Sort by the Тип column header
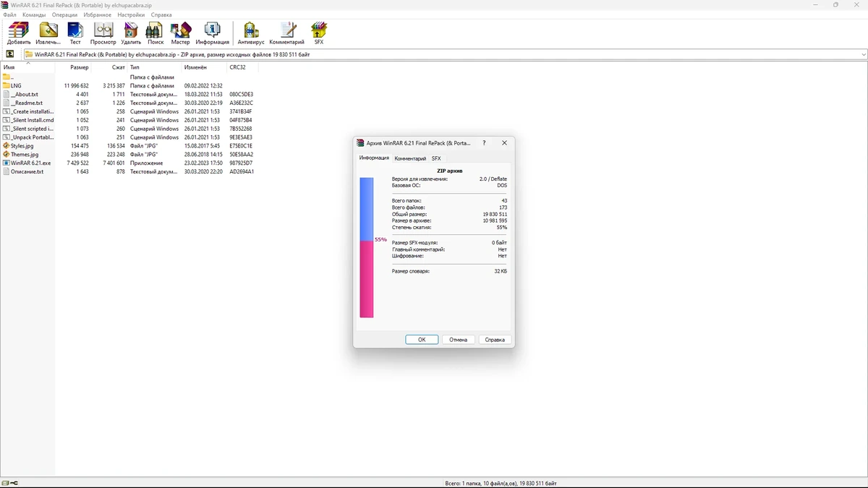The width and height of the screenshot is (868, 488). [155, 67]
